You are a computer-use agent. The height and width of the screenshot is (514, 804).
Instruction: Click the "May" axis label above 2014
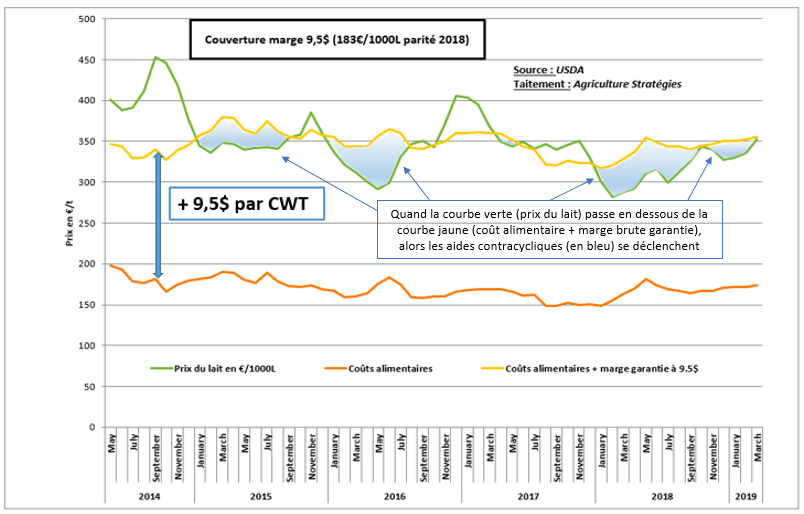[112, 443]
